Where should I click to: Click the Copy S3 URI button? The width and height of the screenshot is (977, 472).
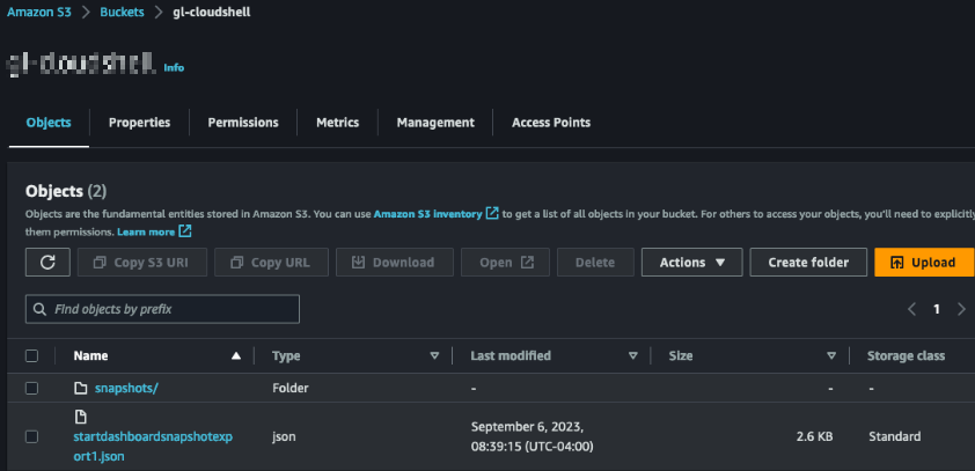pos(142,262)
